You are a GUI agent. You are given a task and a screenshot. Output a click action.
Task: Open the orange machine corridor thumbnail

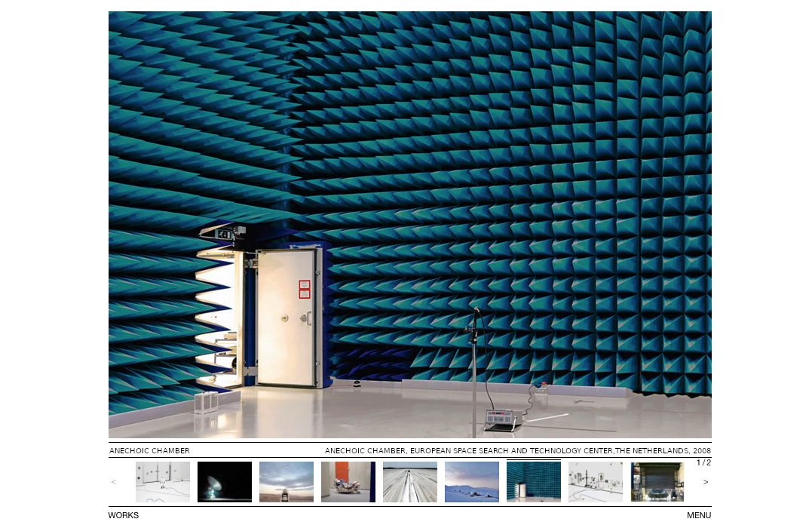point(348,481)
